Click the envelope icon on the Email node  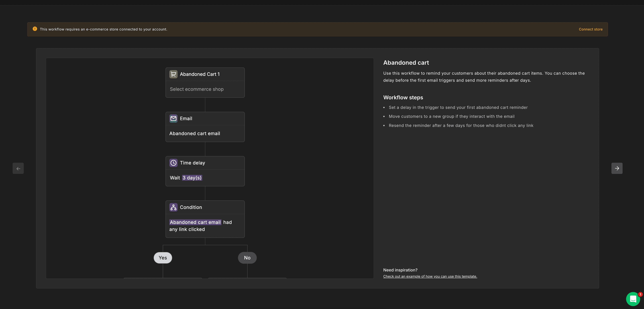click(173, 118)
